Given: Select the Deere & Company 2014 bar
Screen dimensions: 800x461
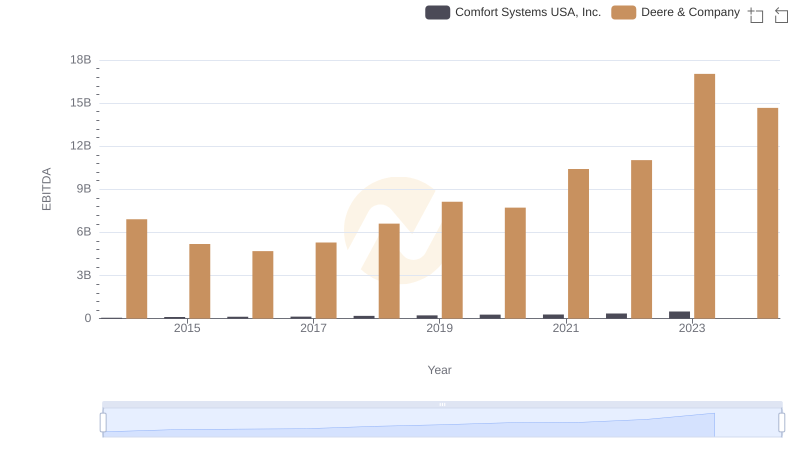Looking at the screenshot, I should [x=136, y=269].
